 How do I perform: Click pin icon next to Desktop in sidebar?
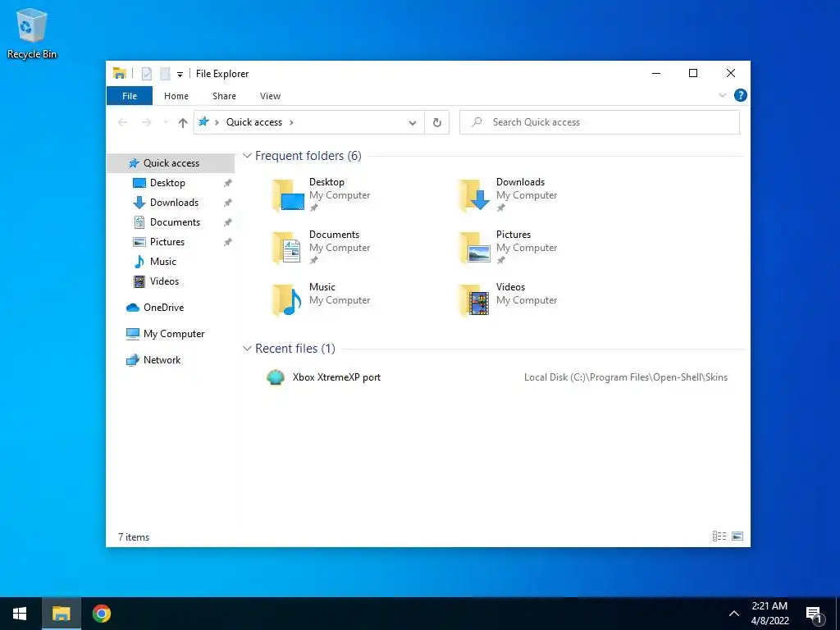228,183
